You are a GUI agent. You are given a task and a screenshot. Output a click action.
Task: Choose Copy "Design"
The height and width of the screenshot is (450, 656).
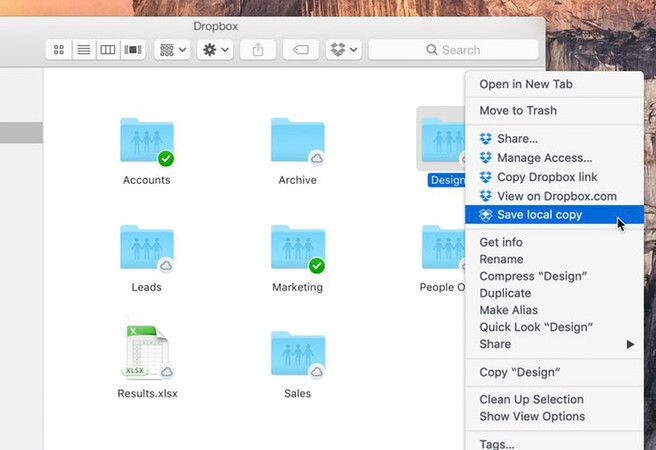click(554, 372)
